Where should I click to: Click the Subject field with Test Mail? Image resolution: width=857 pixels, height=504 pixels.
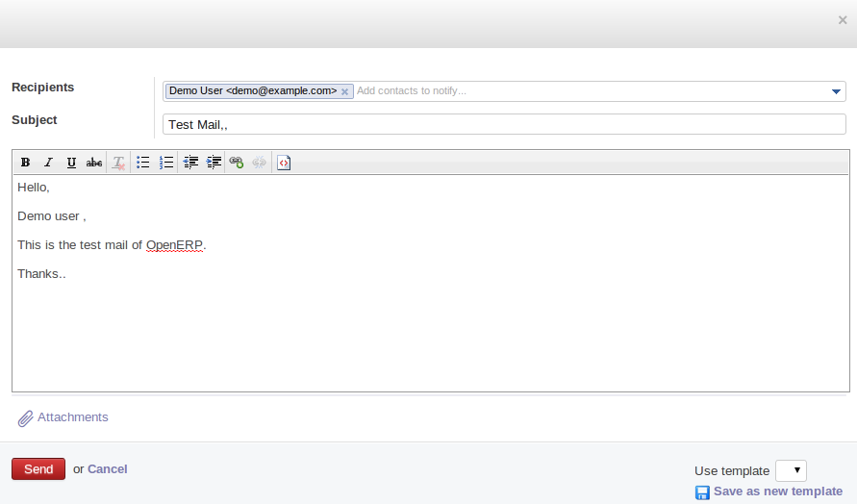coord(504,124)
